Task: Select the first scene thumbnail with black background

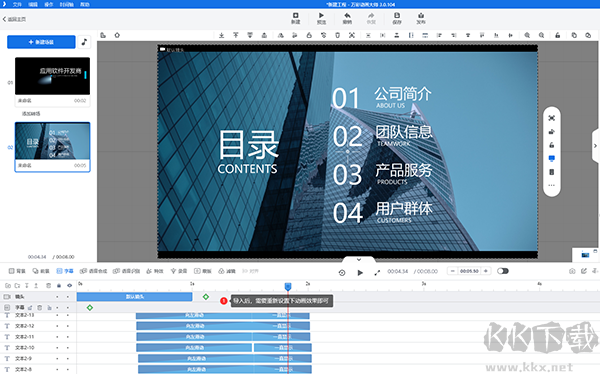Action: point(52,76)
